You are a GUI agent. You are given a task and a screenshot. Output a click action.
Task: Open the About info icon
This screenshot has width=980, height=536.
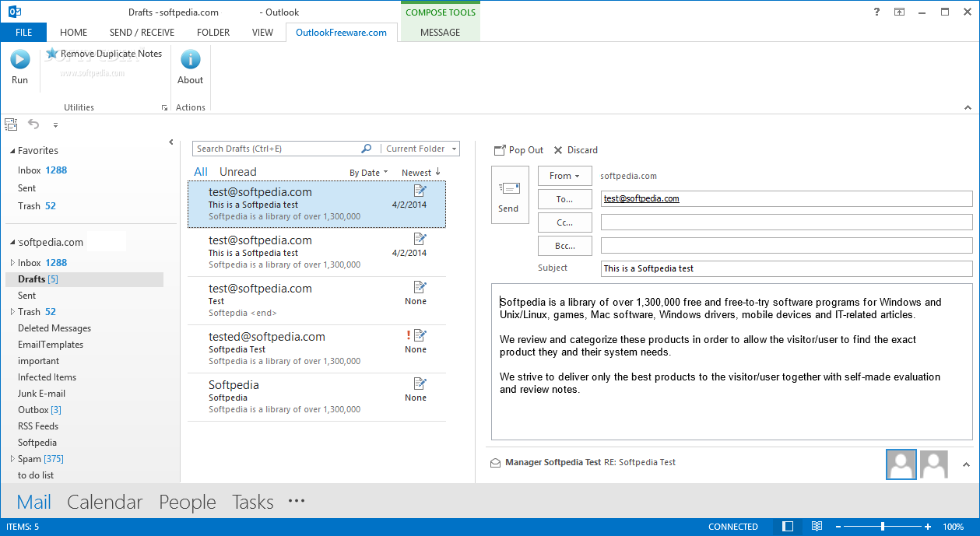pyautogui.click(x=190, y=59)
